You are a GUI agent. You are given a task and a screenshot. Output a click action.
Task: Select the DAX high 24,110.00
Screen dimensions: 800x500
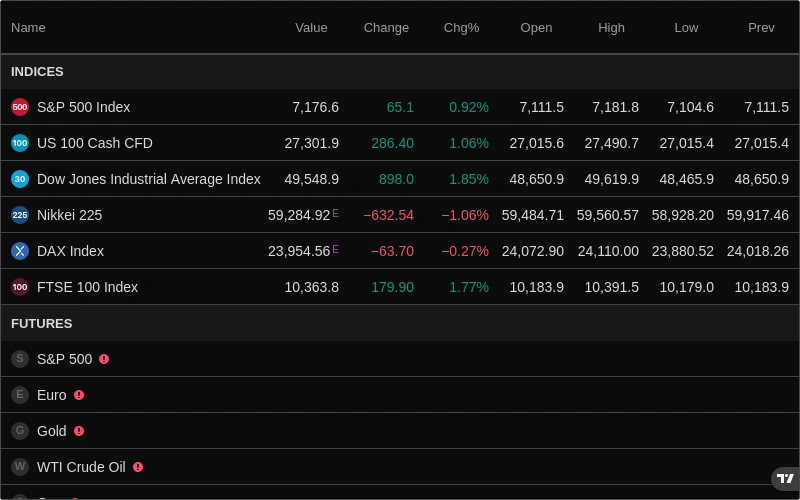(608, 251)
